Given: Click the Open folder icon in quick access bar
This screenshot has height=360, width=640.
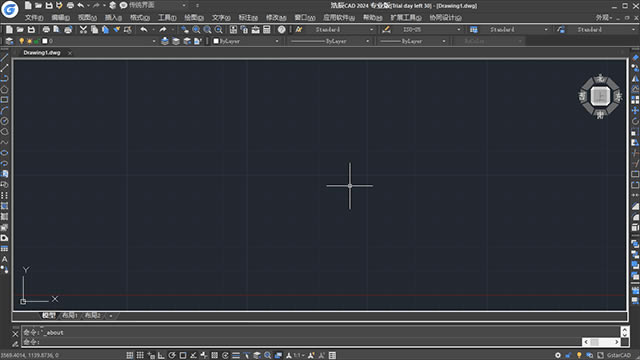Looking at the screenshot, I should (x=38, y=5).
